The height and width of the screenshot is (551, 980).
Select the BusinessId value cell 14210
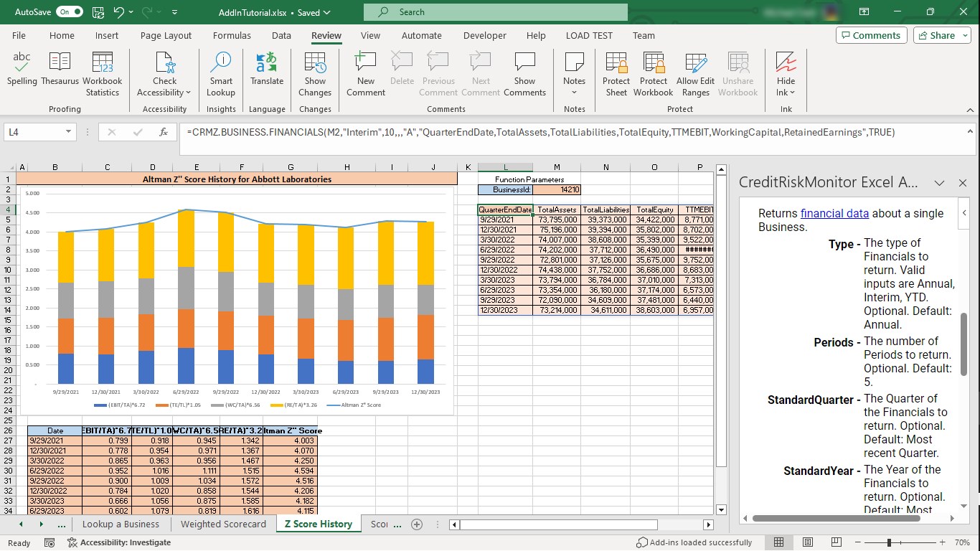click(x=557, y=189)
